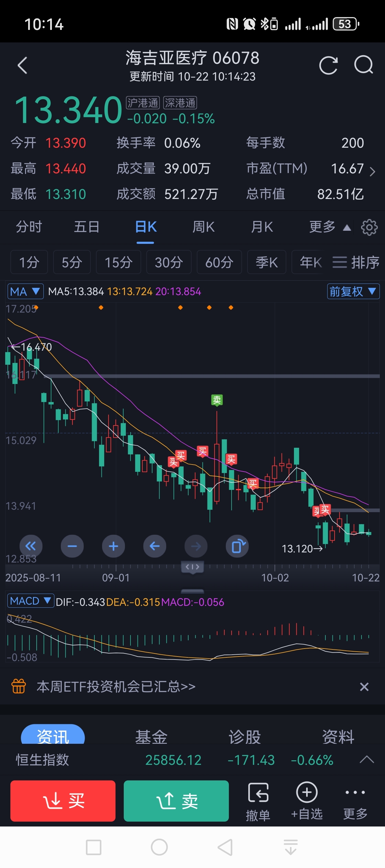Open the MA indicator dropdown
385x868 pixels.
click(26, 291)
